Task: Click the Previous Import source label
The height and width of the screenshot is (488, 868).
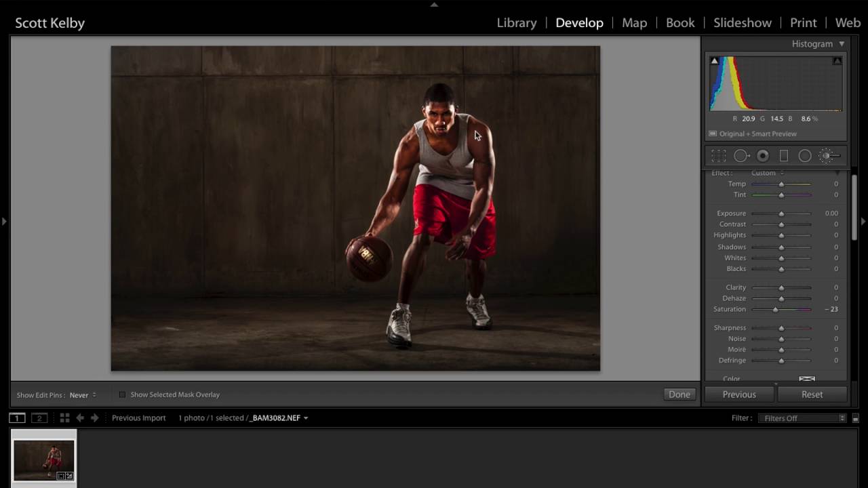Action: pos(139,418)
